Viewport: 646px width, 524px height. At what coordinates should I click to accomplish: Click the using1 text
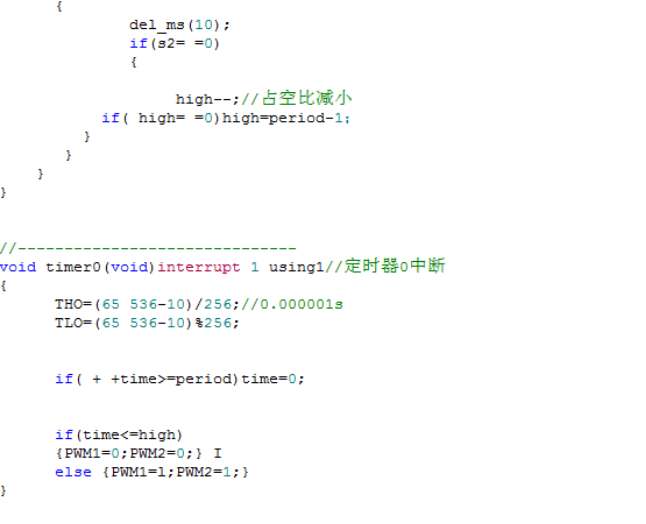[x=297, y=267]
